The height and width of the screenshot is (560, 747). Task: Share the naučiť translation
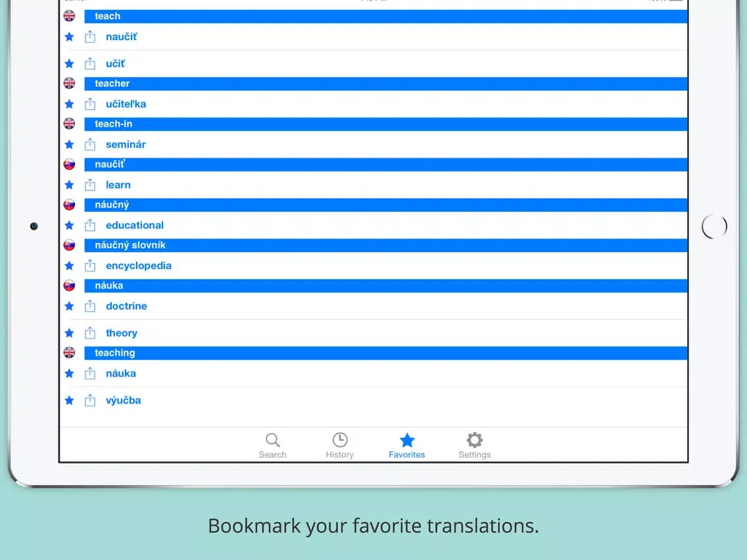(90, 37)
